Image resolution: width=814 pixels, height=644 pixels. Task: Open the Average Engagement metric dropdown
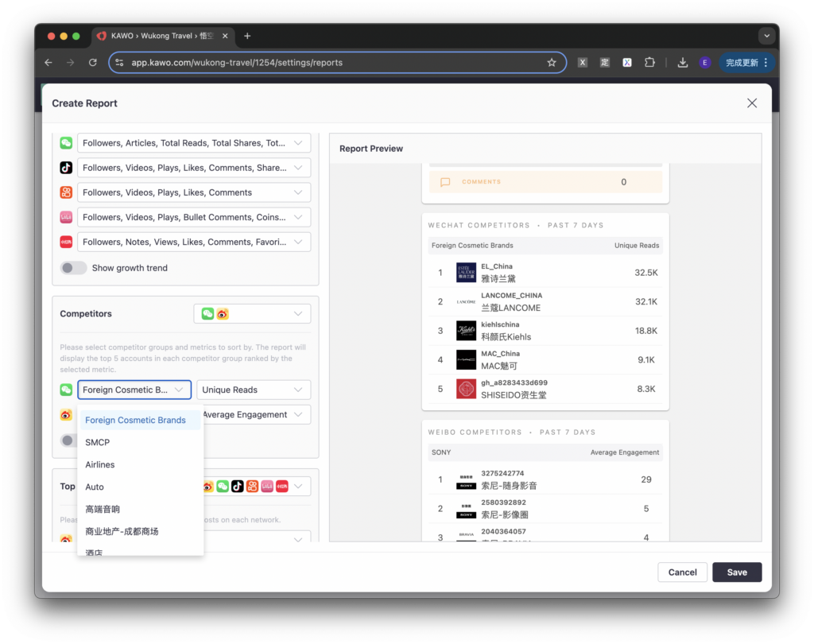253,414
